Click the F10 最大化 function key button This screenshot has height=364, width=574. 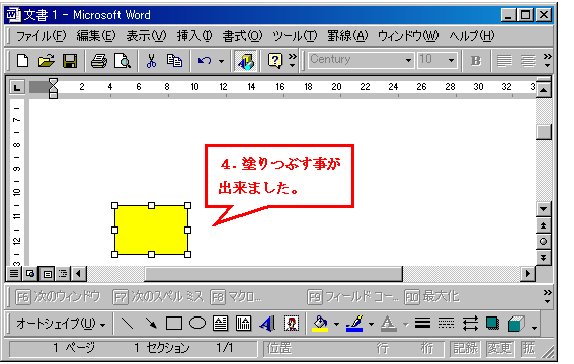tap(432, 297)
